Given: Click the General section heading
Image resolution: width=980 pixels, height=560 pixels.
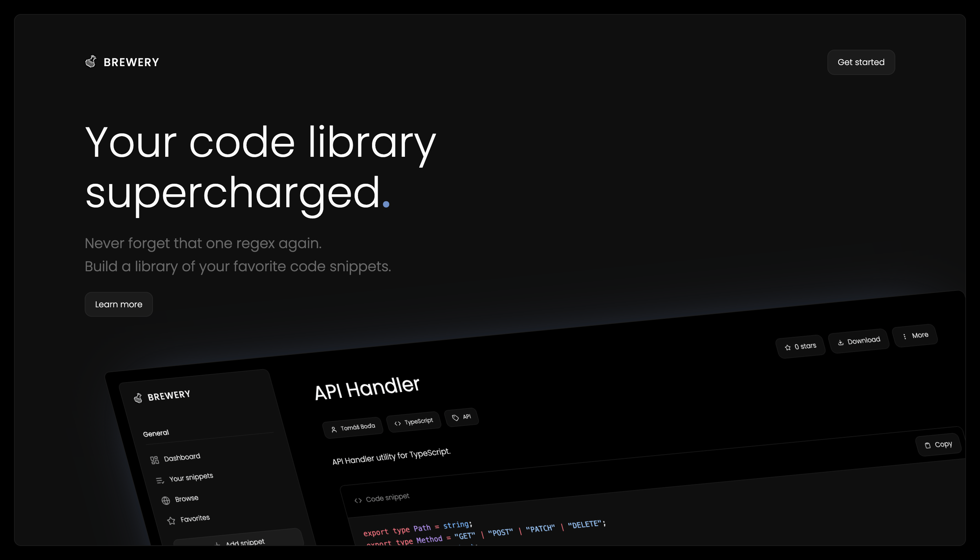Looking at the screenshot, I should 156,433.
